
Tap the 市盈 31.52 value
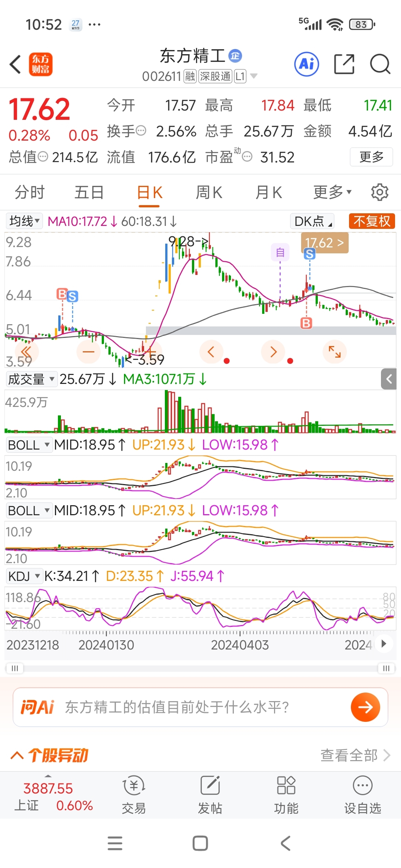pyautogui.click(x=277, y=157)
